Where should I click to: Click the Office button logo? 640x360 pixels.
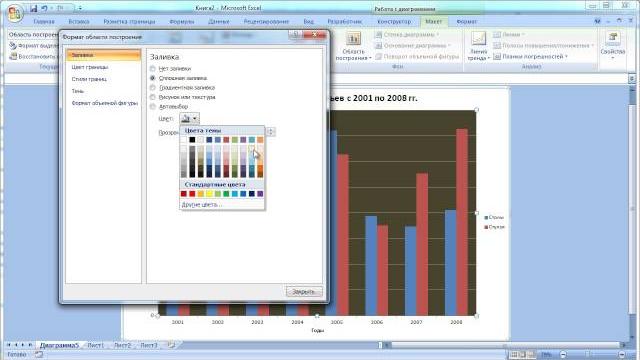(15, 13)
